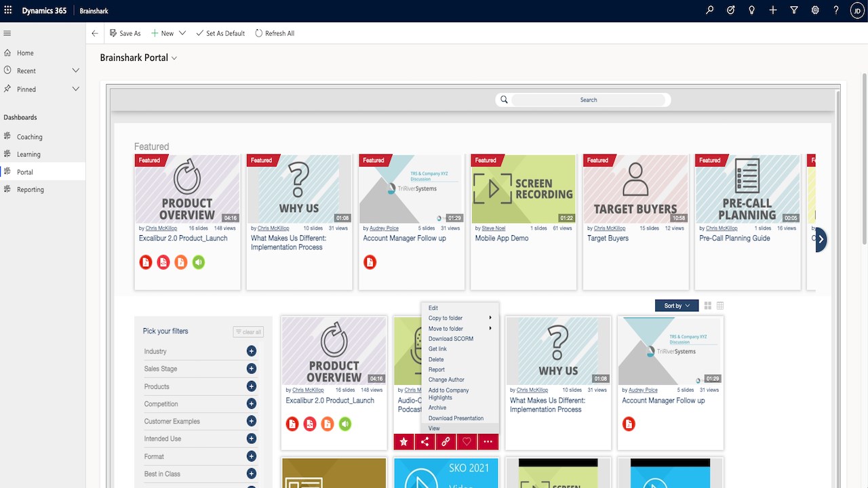
Task: Select the share icon on the podcast card
Action: pyautogui.click(x=425, y=441)
